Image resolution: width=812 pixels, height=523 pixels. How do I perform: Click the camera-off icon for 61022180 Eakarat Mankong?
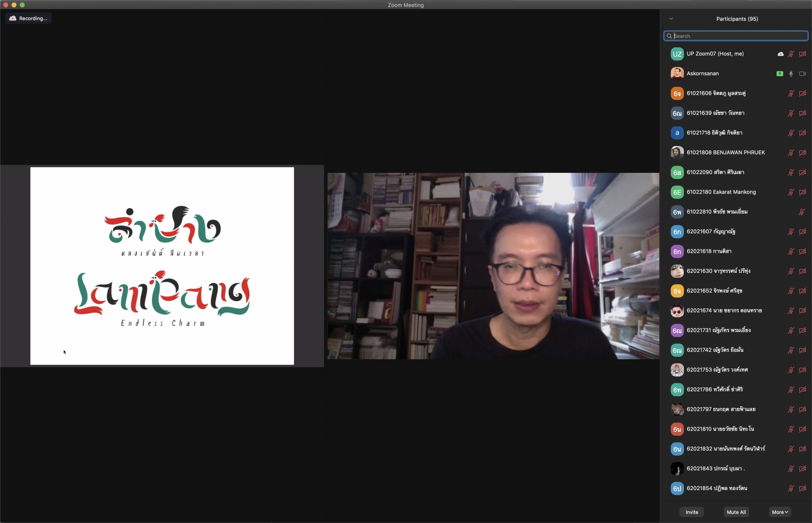802,192
